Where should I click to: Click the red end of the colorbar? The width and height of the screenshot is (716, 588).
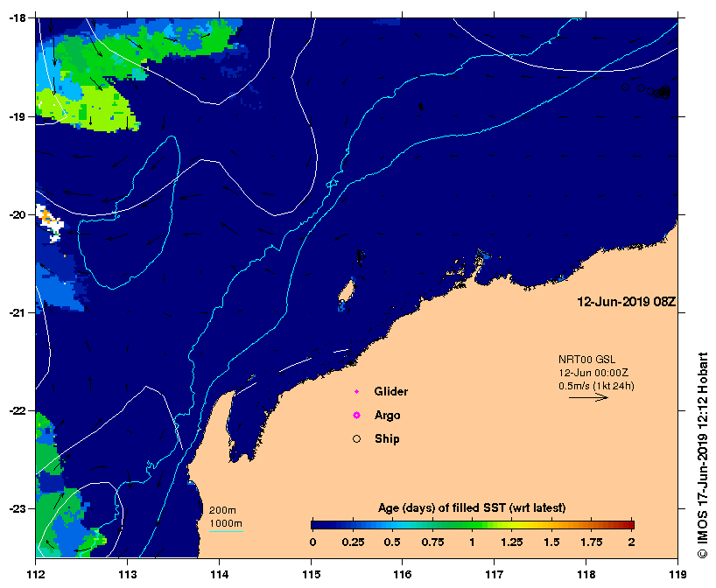point(627,524)
